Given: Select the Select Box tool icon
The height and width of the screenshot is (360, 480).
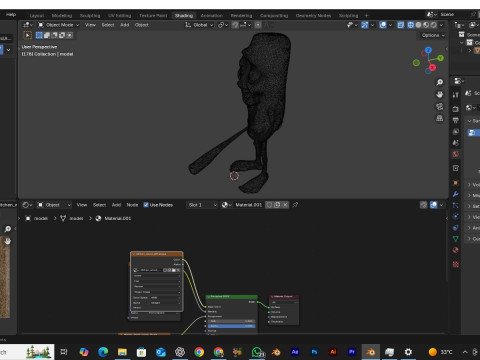Looking at the screenshot, I should (27, 35).
